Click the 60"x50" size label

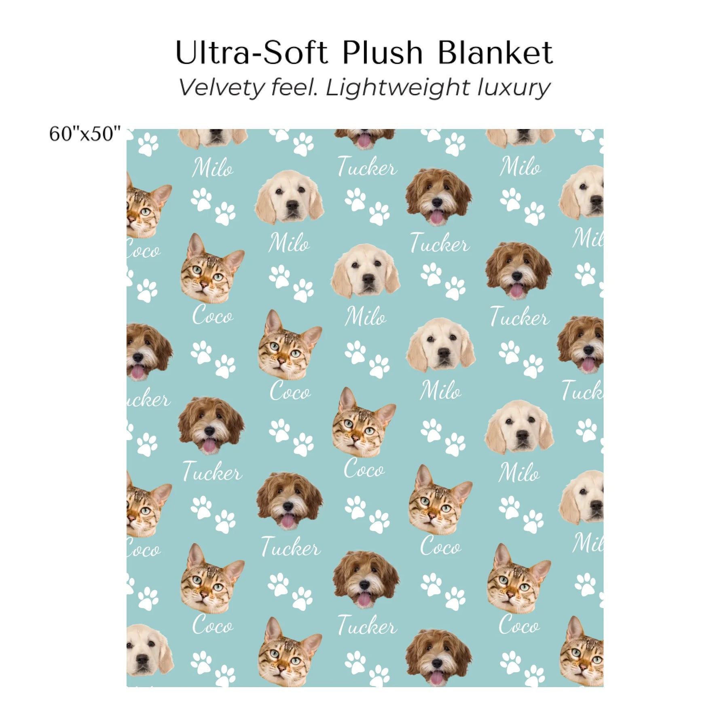click(x=85, y=133)
